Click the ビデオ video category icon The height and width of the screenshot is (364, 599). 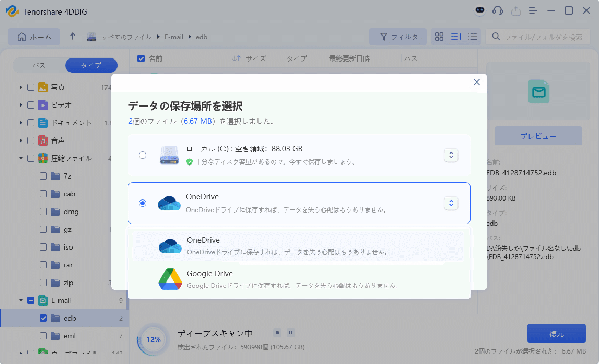pos(43,104)
